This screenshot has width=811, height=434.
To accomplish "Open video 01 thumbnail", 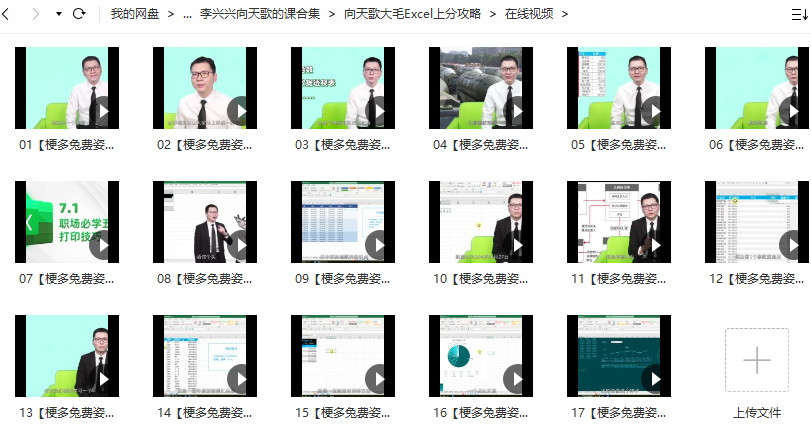I will pyautogui.click(x=67, y=87).
